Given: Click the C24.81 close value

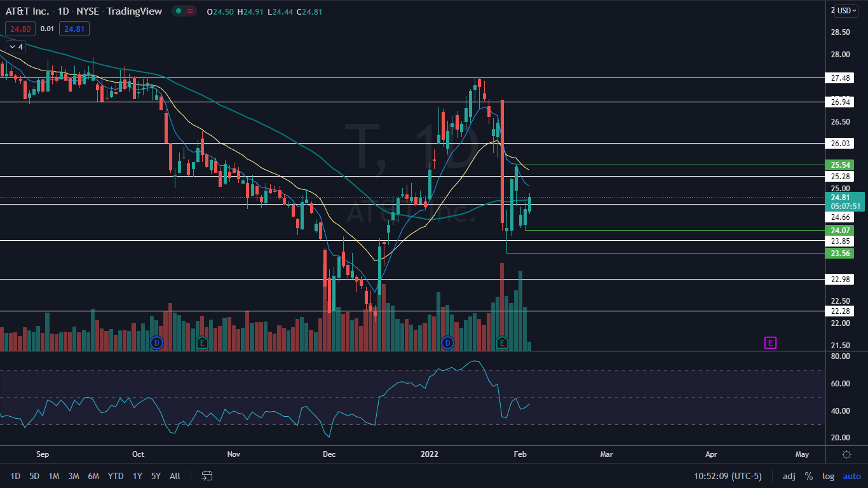Looking at the screenshot, I should pos(310,11).
